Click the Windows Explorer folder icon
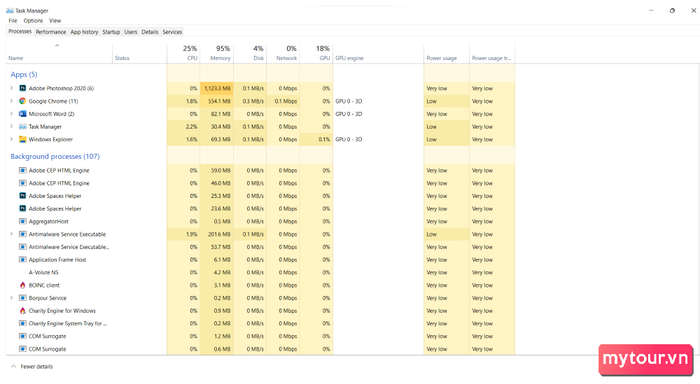The height and width of the screenshot is (384, 700). [22, 139]
